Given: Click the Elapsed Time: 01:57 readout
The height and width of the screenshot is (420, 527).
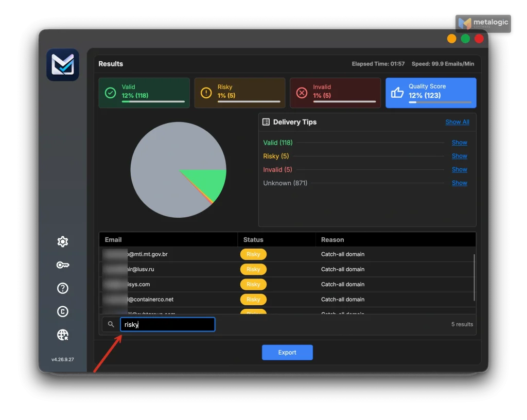Looking at the screenshot, I should click(378, 64).
